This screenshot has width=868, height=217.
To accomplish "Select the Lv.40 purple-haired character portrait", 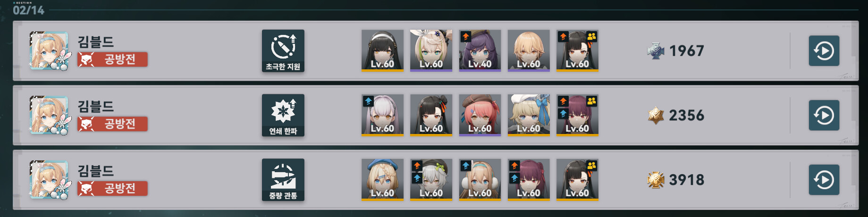I will coord(480,50).
